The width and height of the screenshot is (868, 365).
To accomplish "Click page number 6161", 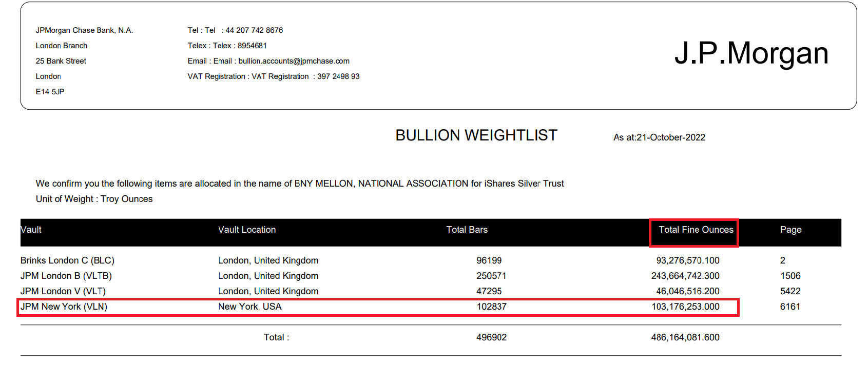I will pyautogui.click(x=790, y=307).
